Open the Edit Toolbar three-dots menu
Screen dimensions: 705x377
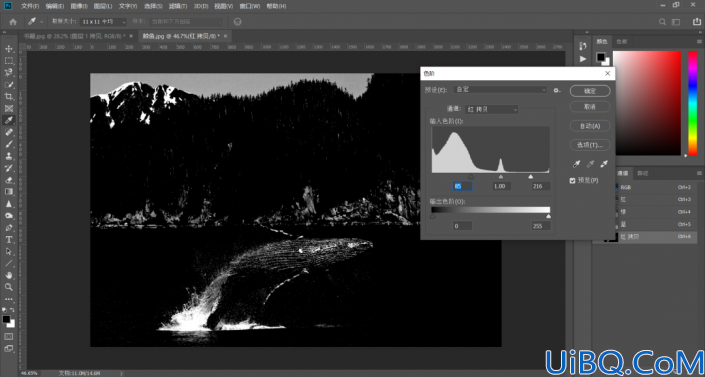pos(9,299)
